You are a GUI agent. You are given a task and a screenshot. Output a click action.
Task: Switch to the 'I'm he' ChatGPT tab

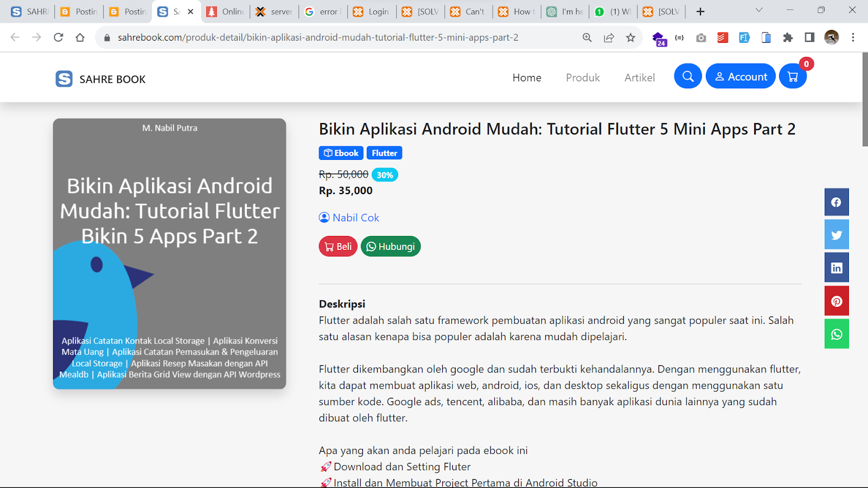(565, 11)
